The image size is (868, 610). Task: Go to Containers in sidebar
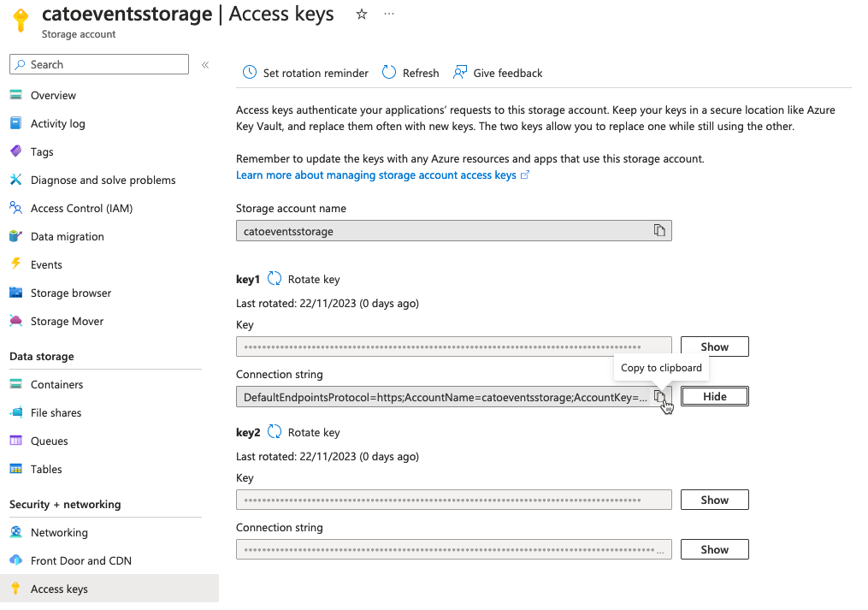pos(56,384)
